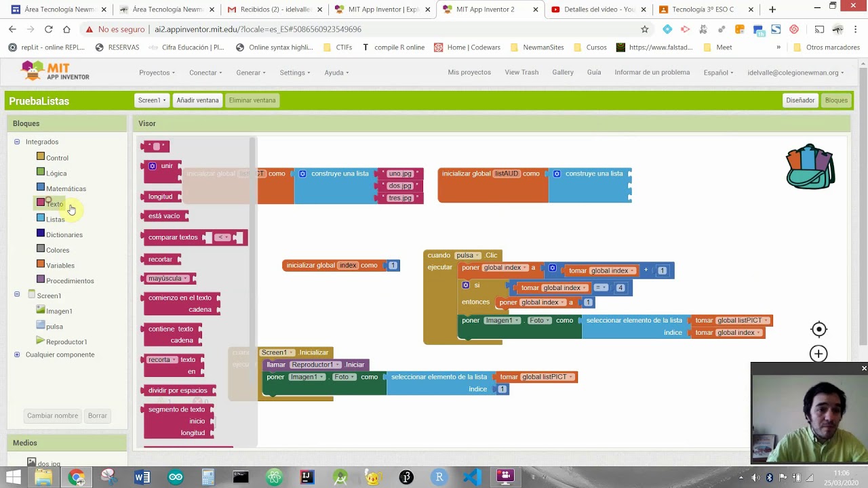
Task: Select the Lógica blocks category
Action: coord(56,174)
